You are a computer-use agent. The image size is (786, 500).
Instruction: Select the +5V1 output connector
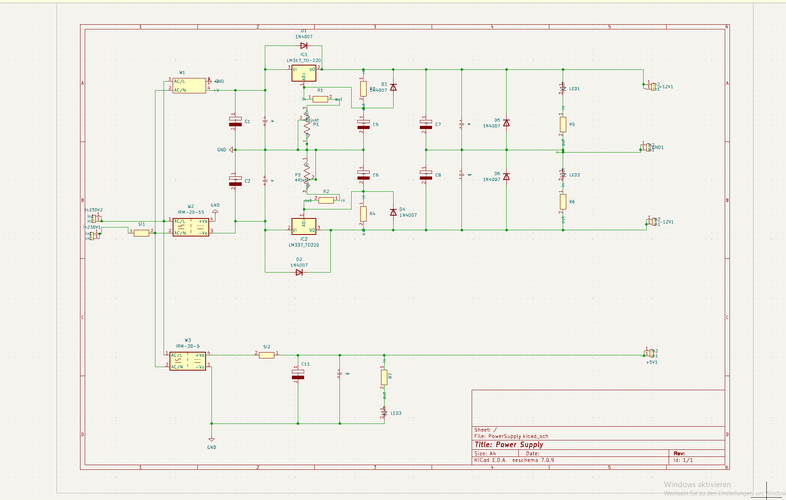tap(650, 353)
